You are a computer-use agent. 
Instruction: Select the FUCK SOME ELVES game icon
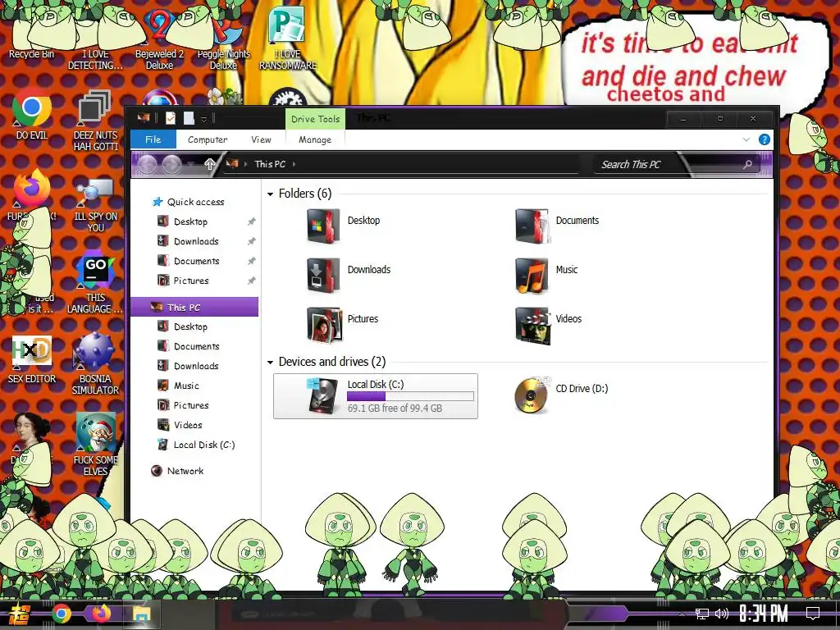(x=95, y=445)
